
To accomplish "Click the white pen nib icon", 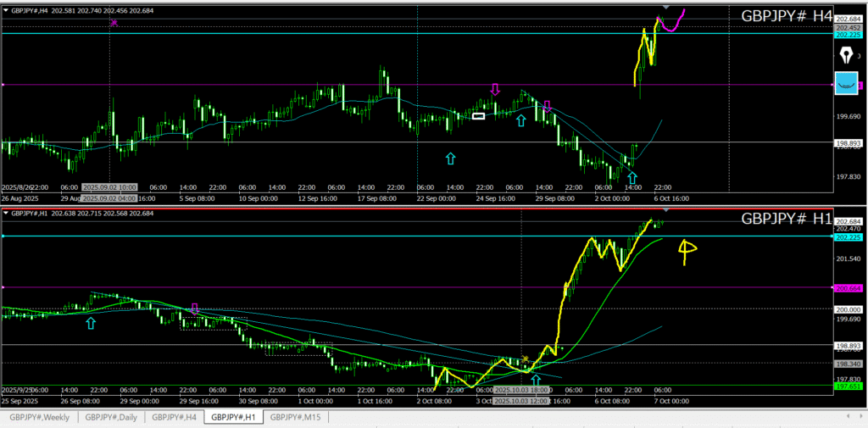I will [845, 55].
